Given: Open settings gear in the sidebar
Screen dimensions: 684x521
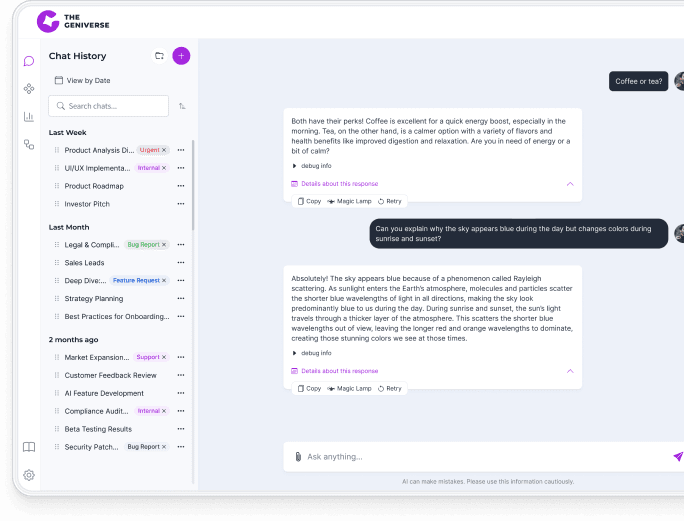Looking at the screenshot, I should pos(29,475).
